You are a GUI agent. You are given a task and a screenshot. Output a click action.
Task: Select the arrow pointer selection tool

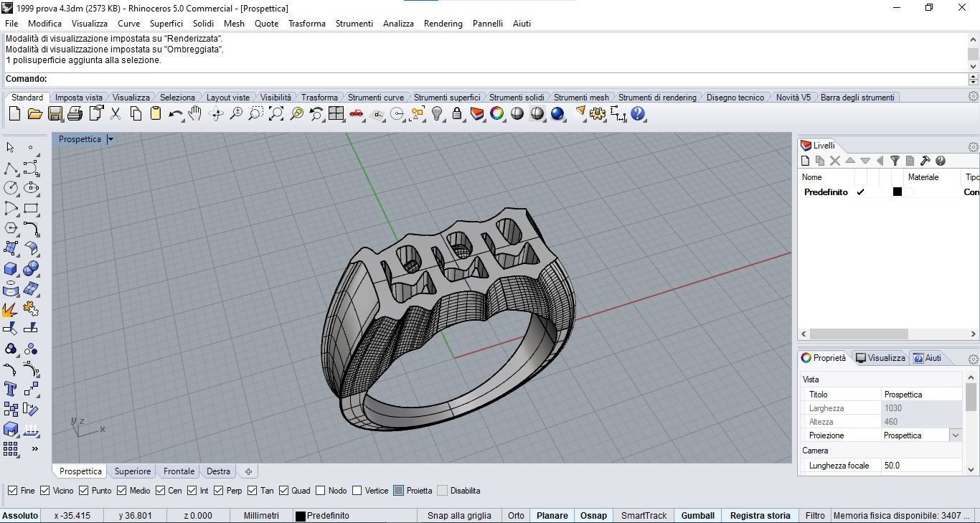pyautogui.click(x=10, y=147)
